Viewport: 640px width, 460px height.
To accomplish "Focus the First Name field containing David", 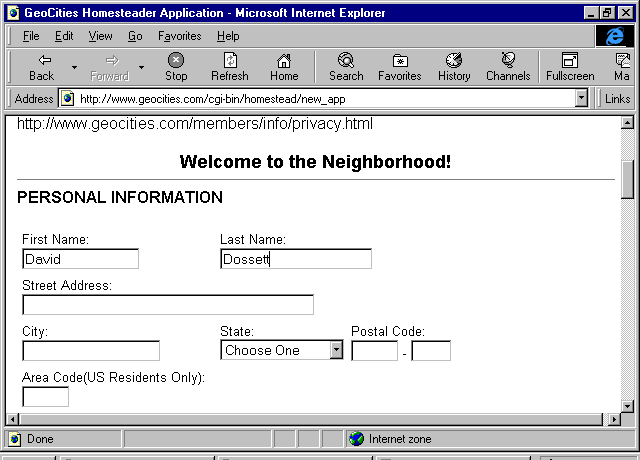I will (80, 259).
